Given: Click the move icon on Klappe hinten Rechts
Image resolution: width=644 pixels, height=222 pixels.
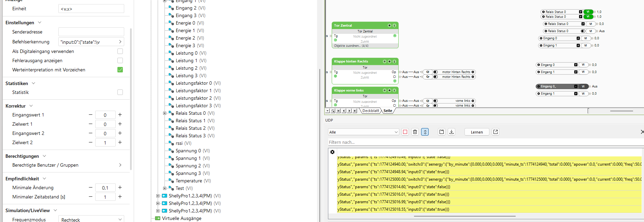Looking at the screenshot, I should 385,61.
